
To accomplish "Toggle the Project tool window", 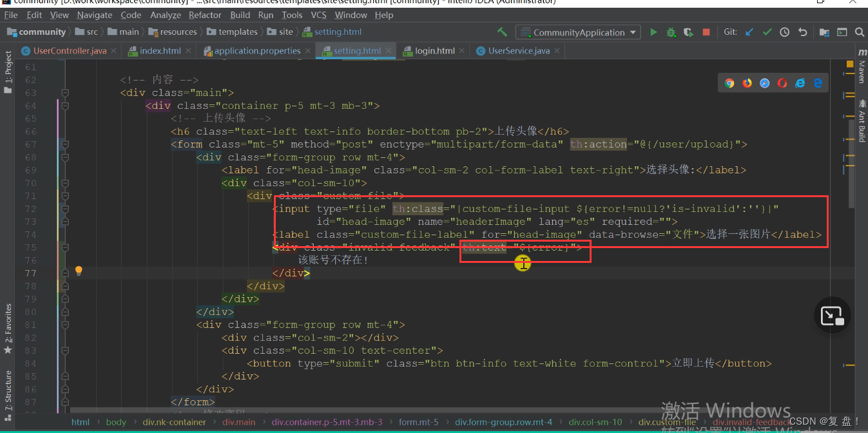I will coord(8,73).
